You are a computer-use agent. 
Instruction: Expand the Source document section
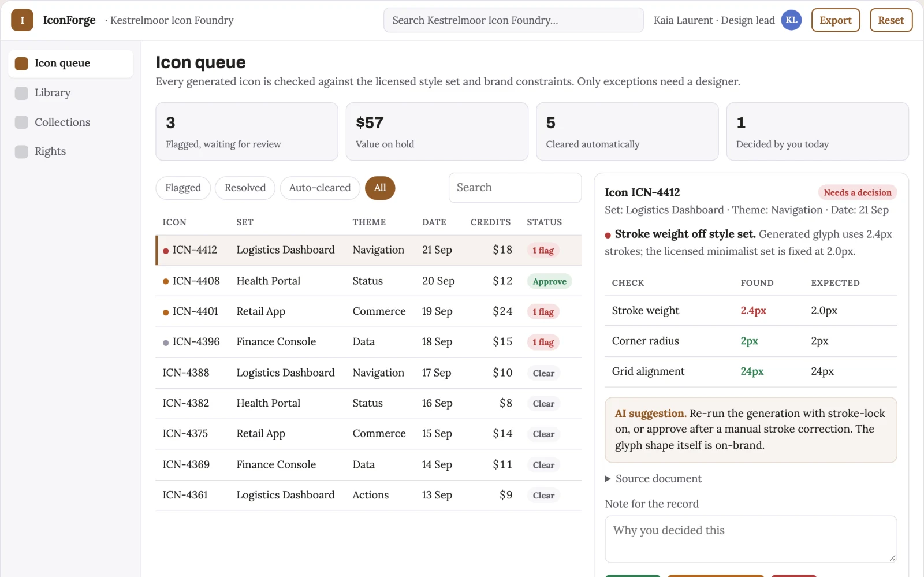pyautogui.click(x=653, y=479)
